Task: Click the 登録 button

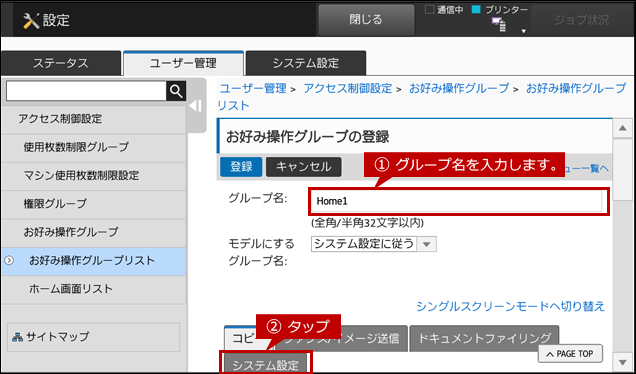Action: click(241, 167)
